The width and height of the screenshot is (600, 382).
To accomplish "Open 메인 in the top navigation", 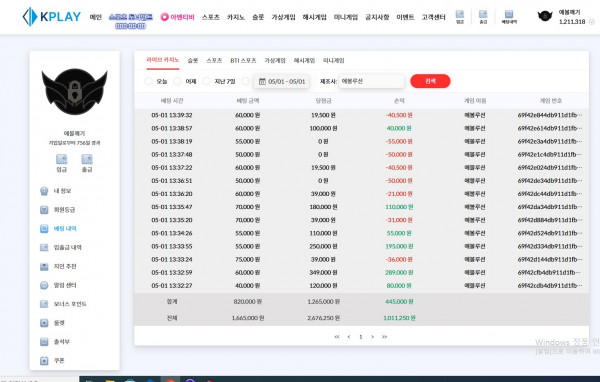I will click(96, 17).
